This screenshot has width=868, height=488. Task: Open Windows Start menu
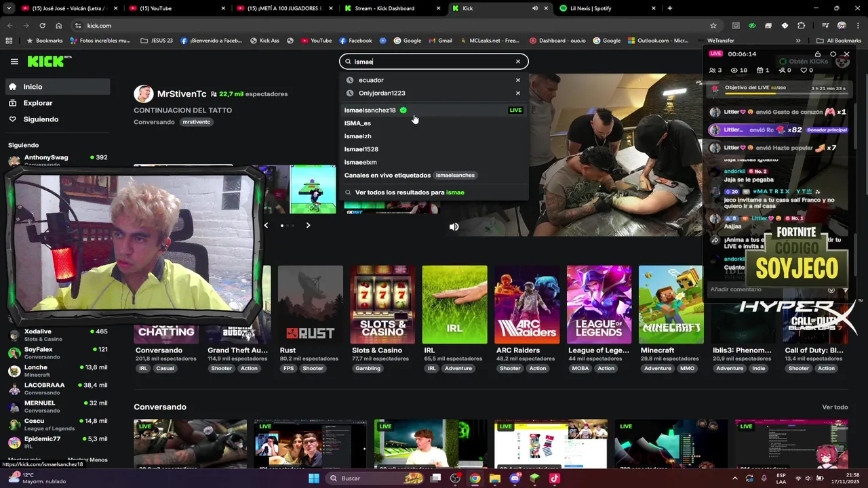point(314,479)
